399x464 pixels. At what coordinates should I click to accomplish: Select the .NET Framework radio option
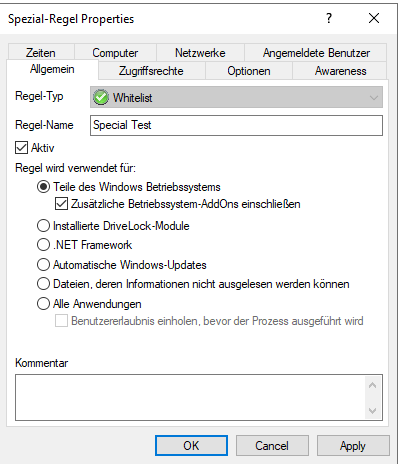(x=43, y=245)
